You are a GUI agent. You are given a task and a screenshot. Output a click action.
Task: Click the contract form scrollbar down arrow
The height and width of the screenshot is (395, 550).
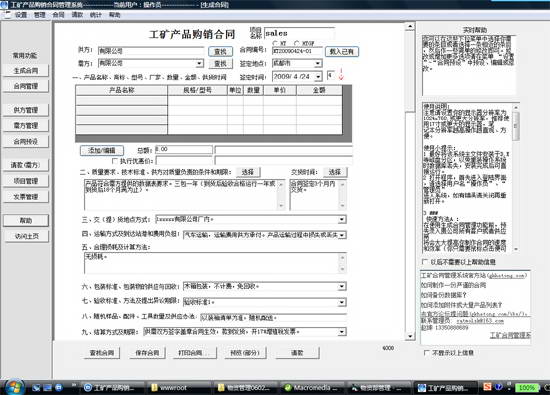point(410,336)
